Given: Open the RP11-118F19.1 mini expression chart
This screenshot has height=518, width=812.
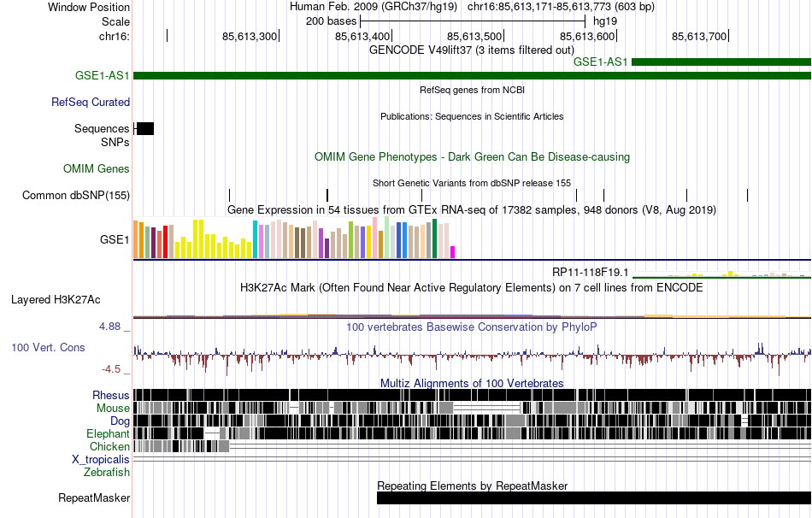Looking at the screenshot, I should 721,274.
